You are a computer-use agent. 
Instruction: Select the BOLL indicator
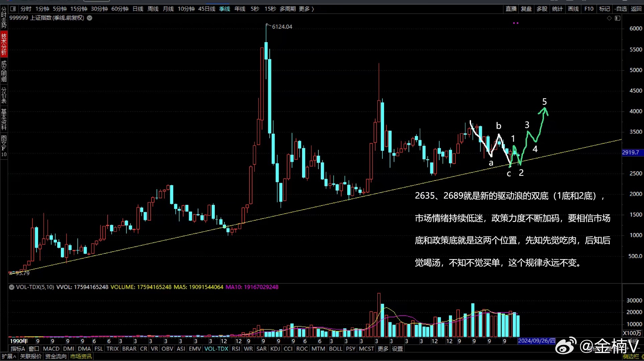[336, 349]
